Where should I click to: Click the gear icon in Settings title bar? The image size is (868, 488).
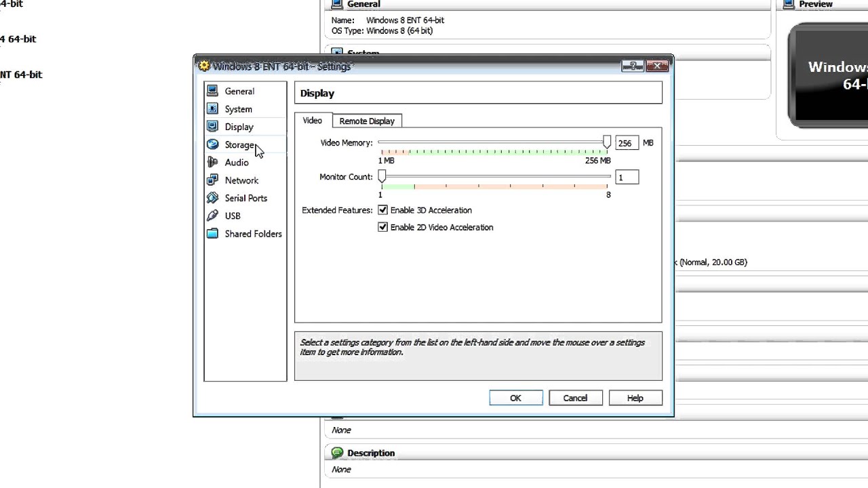[203, 66]
